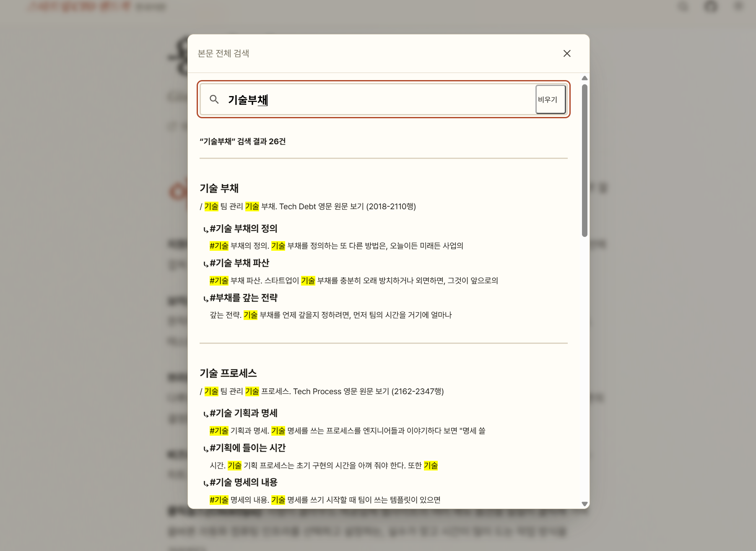Clear the search with 비우기 button

pyautogui.click(x=551, y=99)
